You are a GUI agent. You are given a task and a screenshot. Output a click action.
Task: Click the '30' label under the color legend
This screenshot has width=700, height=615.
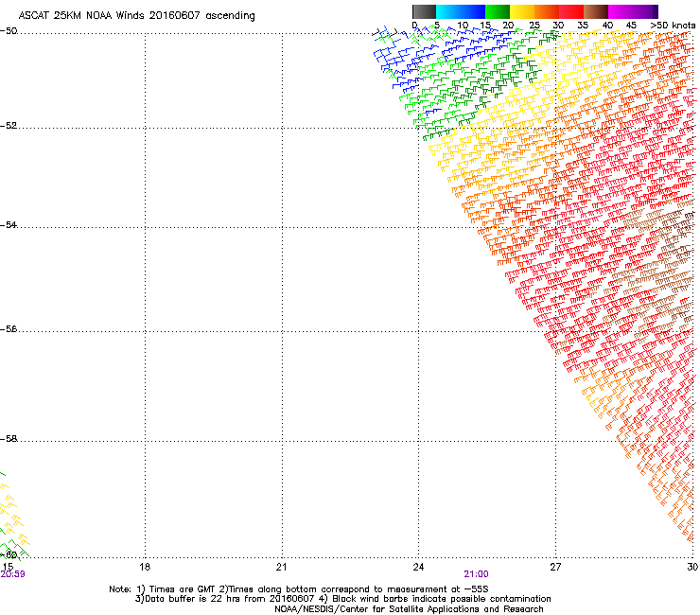(558, 26)
